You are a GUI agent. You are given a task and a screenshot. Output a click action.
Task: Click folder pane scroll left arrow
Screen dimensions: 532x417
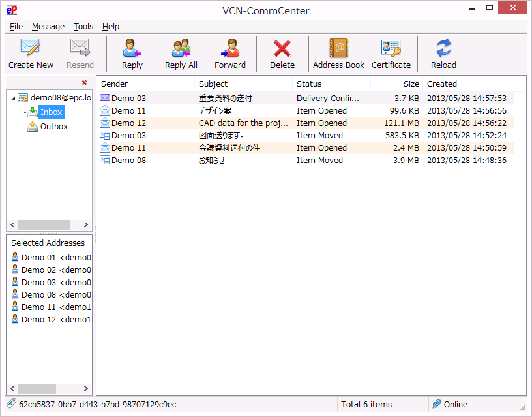(x=12, y=224)
